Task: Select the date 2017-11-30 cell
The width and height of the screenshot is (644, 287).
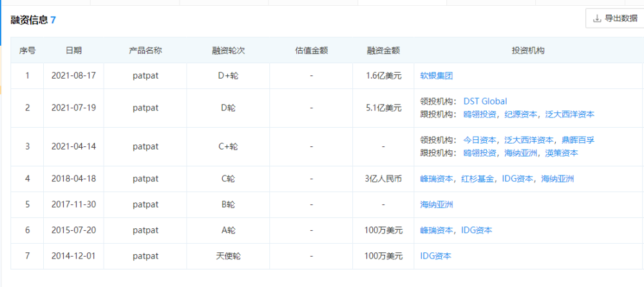Action: tap(73, 204)
